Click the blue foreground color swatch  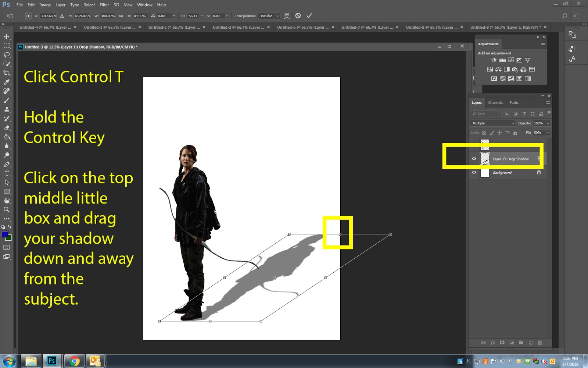[x=5, y=234]
